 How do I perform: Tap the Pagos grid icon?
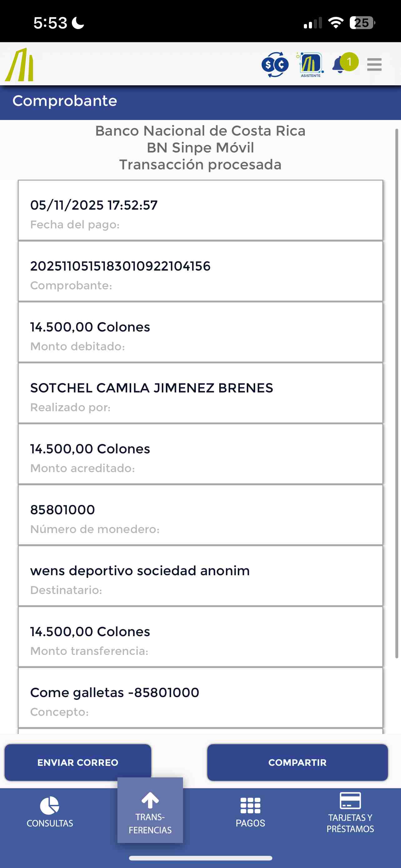[x=250, y=806]
